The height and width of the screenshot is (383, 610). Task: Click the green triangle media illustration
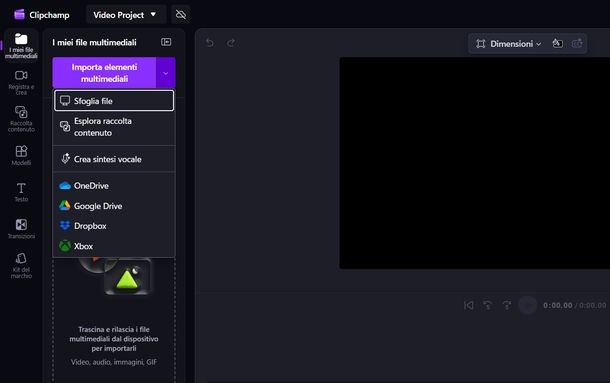click(127, 278)
